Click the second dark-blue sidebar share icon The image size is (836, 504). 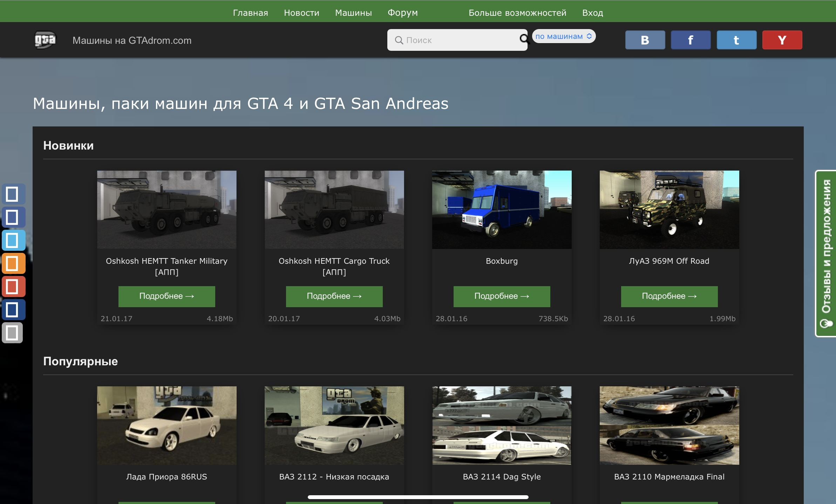click(x=14, y=217)
